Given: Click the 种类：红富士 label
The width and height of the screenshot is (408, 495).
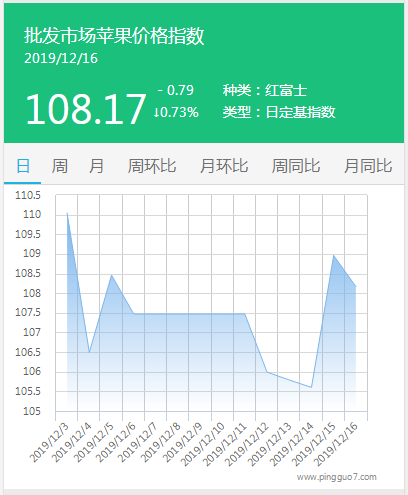Looking at the screenshot, I should [x=265, y=90].
